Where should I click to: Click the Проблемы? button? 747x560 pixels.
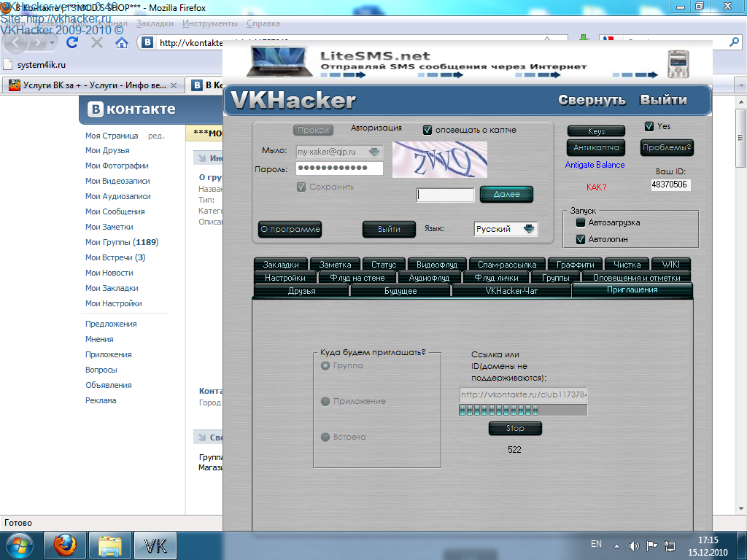pyautogui.click(x=667, y=147)
